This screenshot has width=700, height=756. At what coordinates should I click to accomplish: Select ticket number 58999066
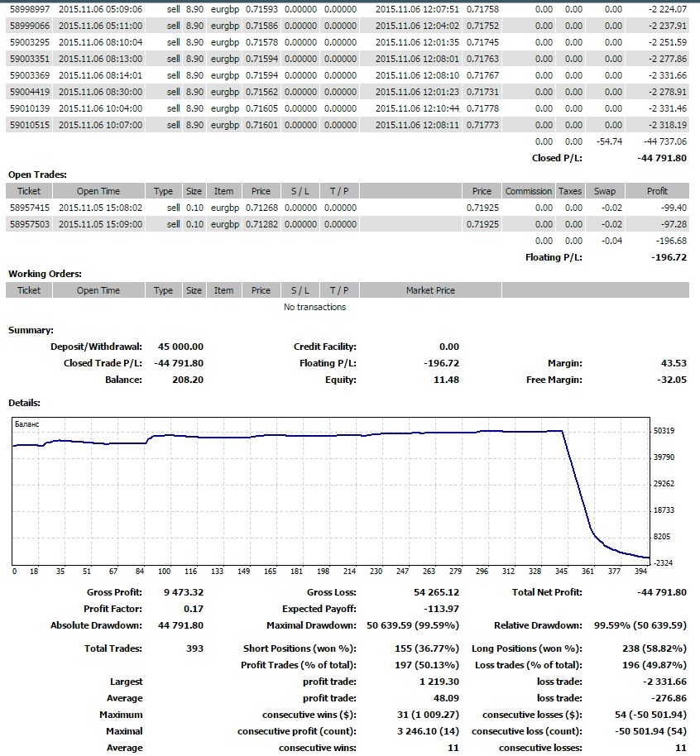30,26
